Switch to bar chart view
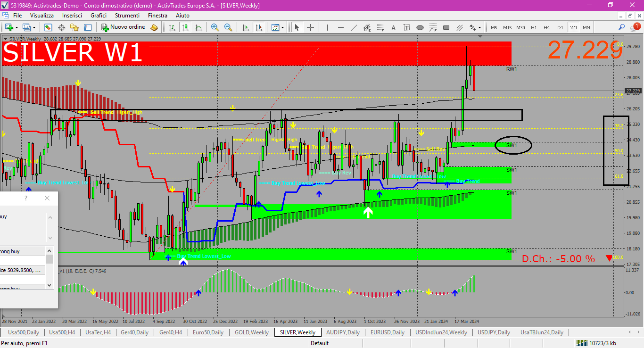644x348 pixels. tap(173, 27)
